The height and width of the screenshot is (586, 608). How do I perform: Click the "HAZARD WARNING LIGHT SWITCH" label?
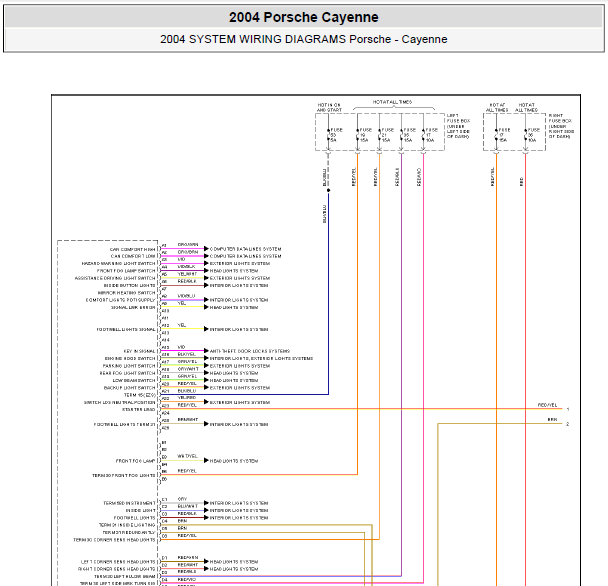118,264
